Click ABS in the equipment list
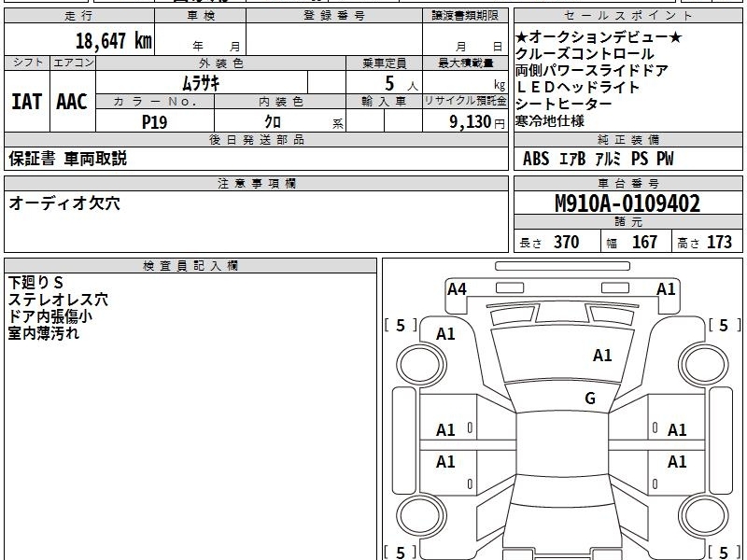 [x=536, y=159]
